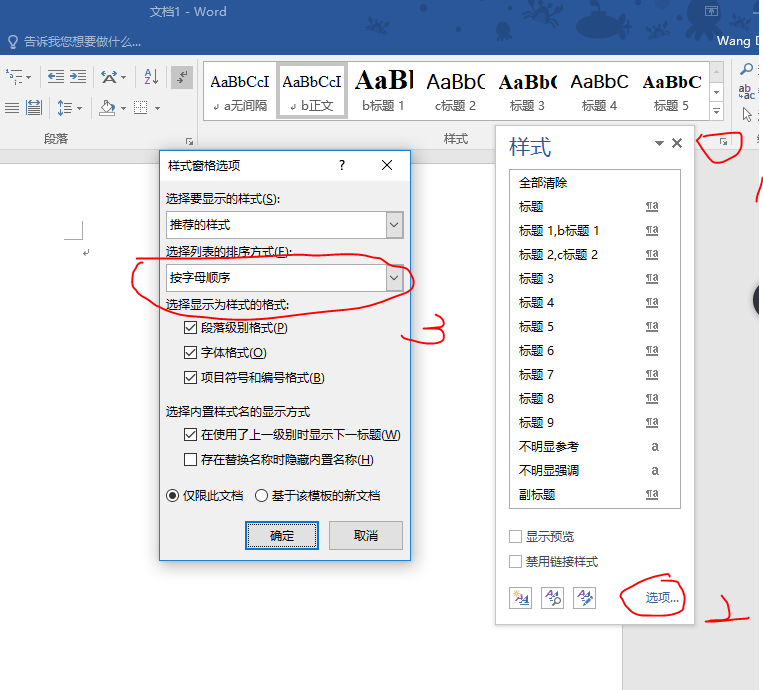Apply the a无间隔 gallery style
The height and width of the screenshot is (690, 763).
point(240,91)
